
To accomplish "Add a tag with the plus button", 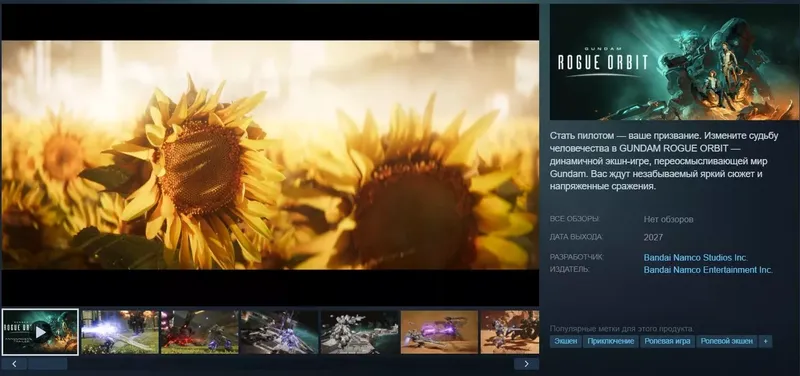I will 765,341.
